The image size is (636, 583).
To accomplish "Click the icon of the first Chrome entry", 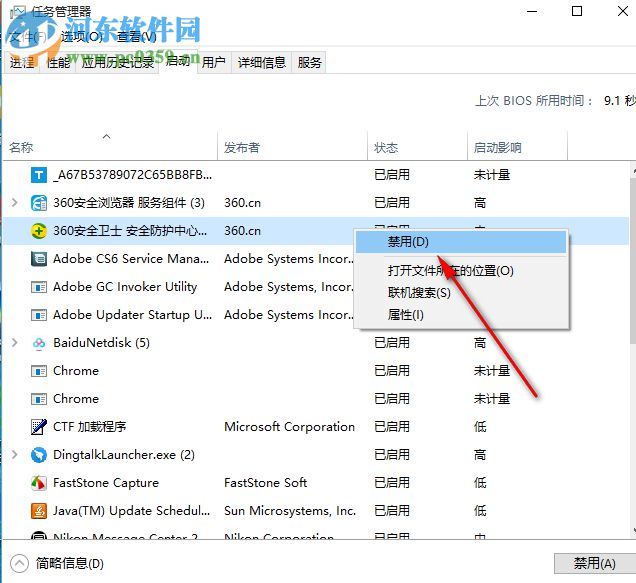I will tap(39, 371).
